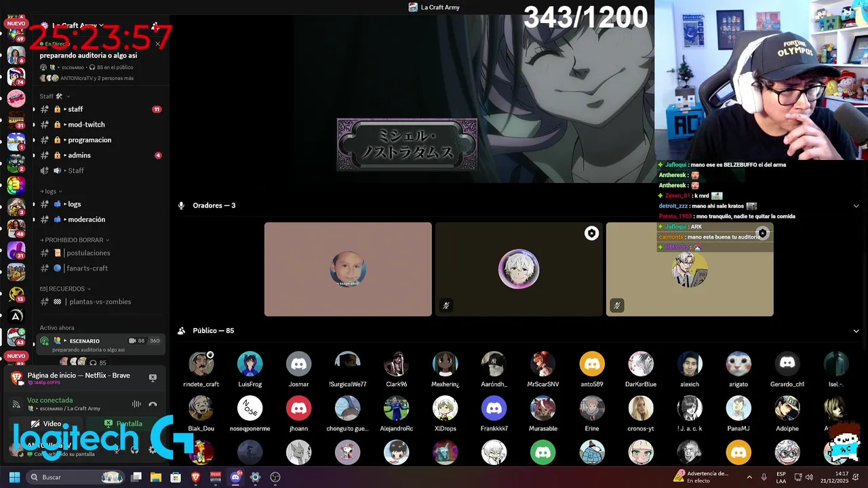Open the mod-twitch channel
The width and height of the screenshot is (868, 488).
100,125
